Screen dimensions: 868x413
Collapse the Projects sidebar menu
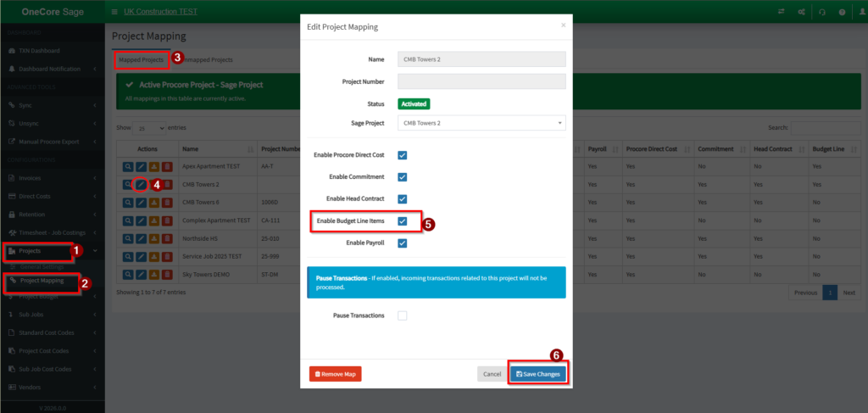click(52, 251)
